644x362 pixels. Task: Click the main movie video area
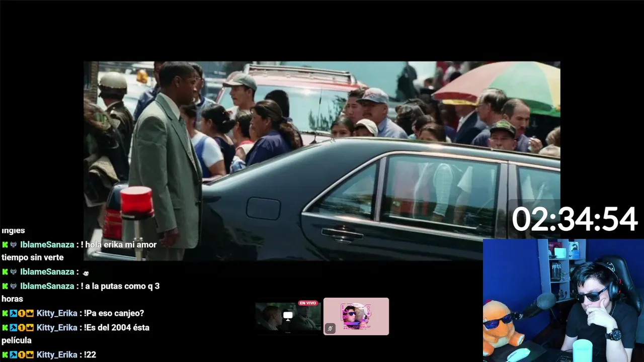(322, 161)
